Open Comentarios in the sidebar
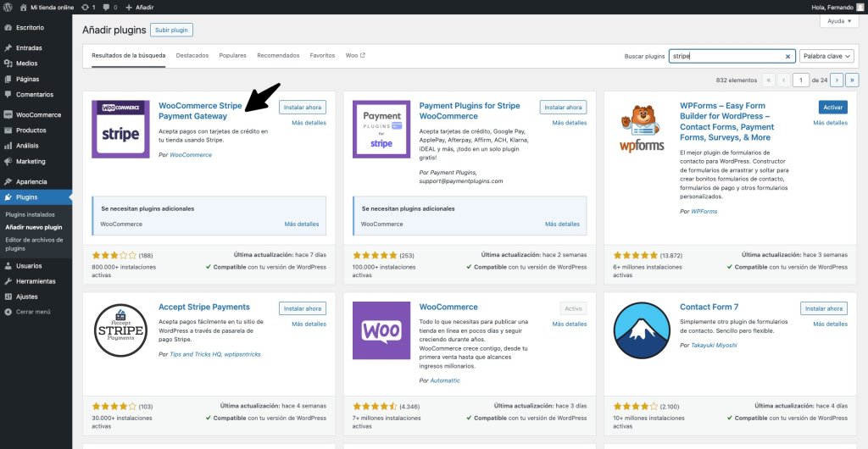Viewport: 868px width, 449px height. [36, 95]
